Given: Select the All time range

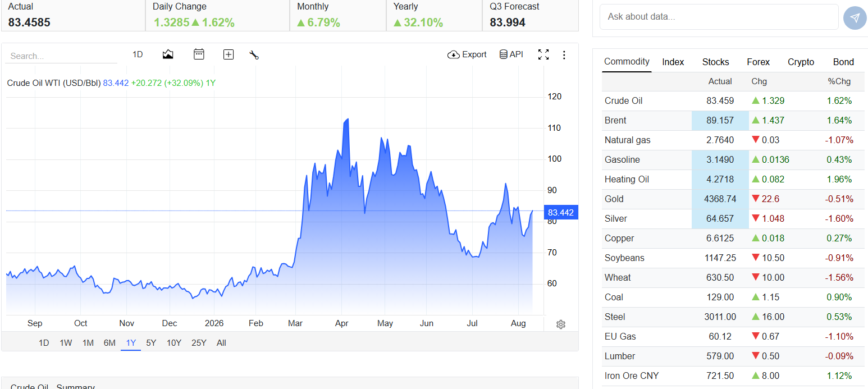Looking at the screenshot, I should (221, 343).
